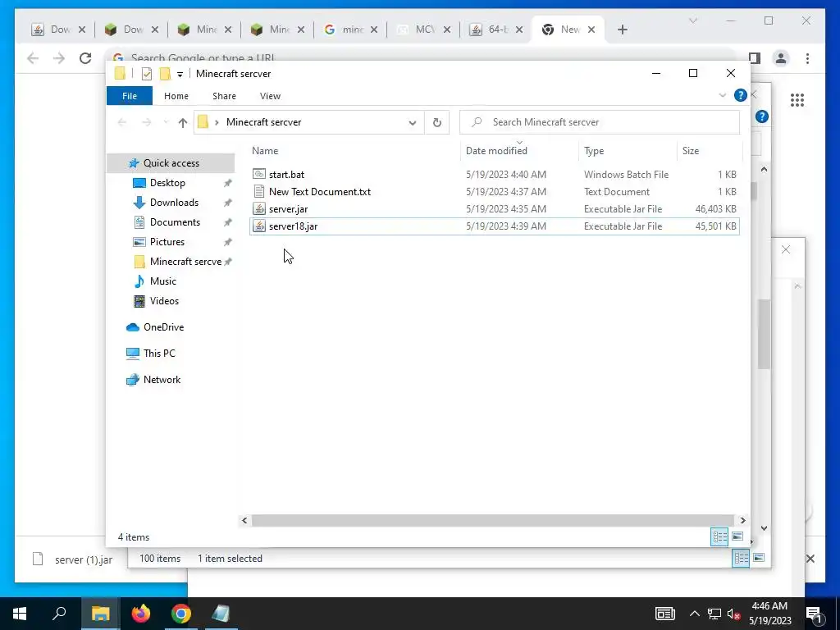840x630 pixels.
Task: Open recent locations dropdown arrow
Action: click(x=166, y=123)
